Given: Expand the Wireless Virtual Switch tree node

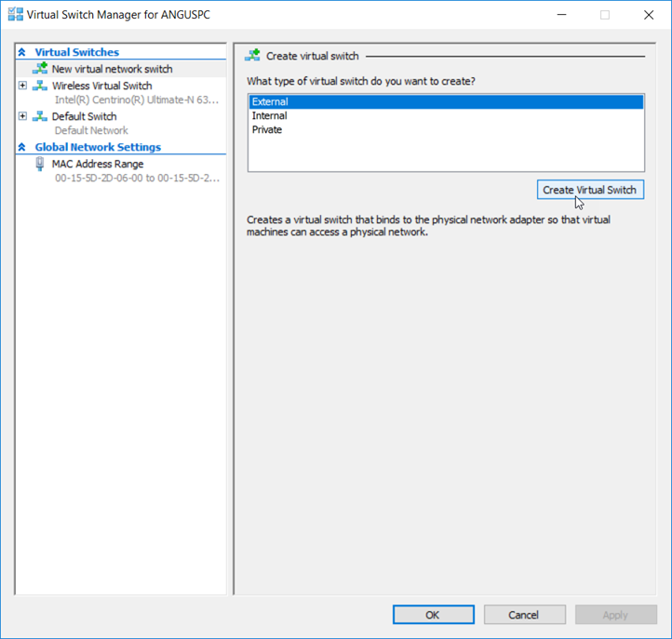Looking at the screenshot, I should tap(22, 86).
